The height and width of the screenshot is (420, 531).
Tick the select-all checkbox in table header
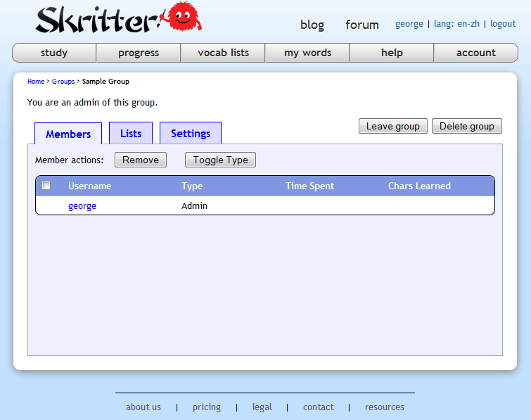[46, 186]
